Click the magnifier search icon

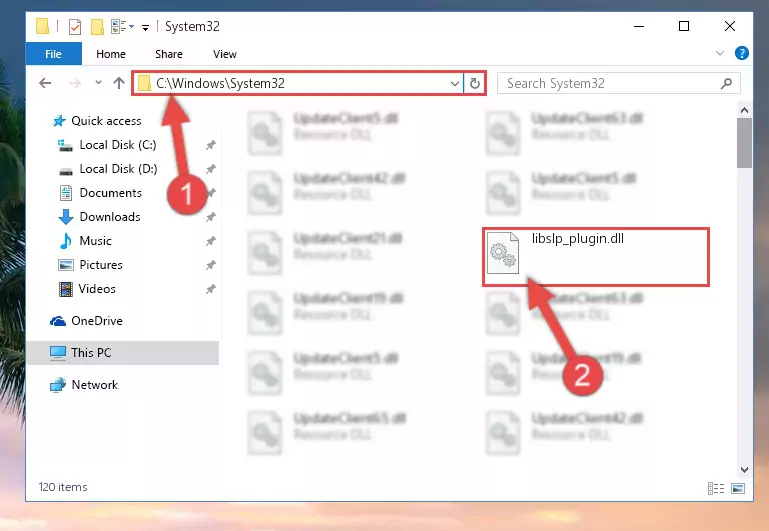(726, 83)
